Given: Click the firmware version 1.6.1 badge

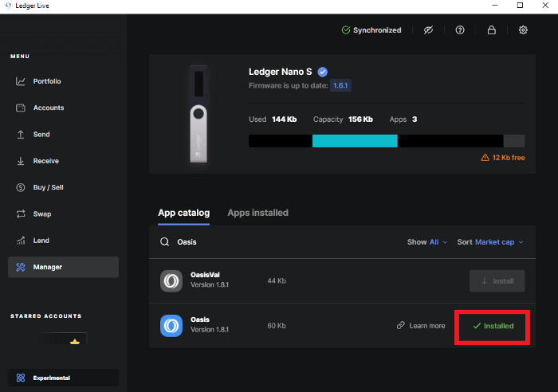Looking at the screenshot, I should point(340,85).
